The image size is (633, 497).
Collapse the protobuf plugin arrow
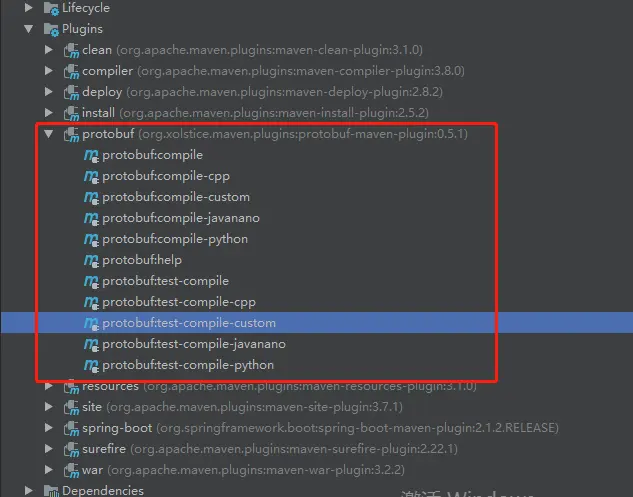tap(49, 134)
